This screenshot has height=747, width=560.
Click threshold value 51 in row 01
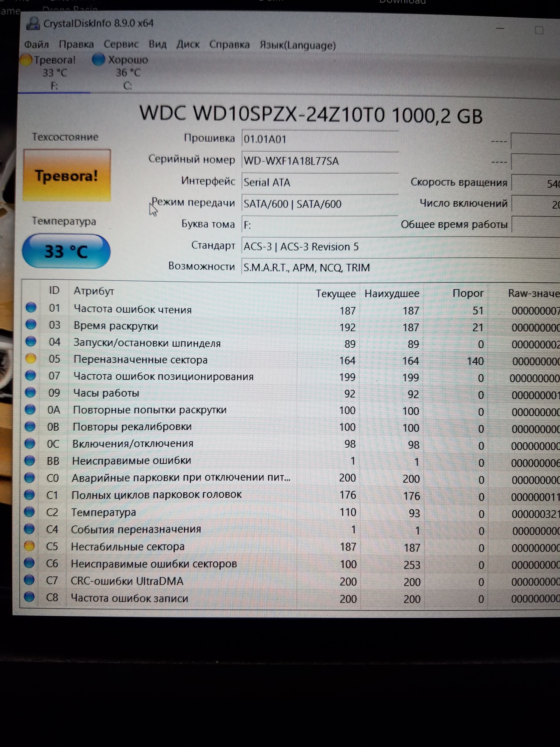click(x=478, y=311)
